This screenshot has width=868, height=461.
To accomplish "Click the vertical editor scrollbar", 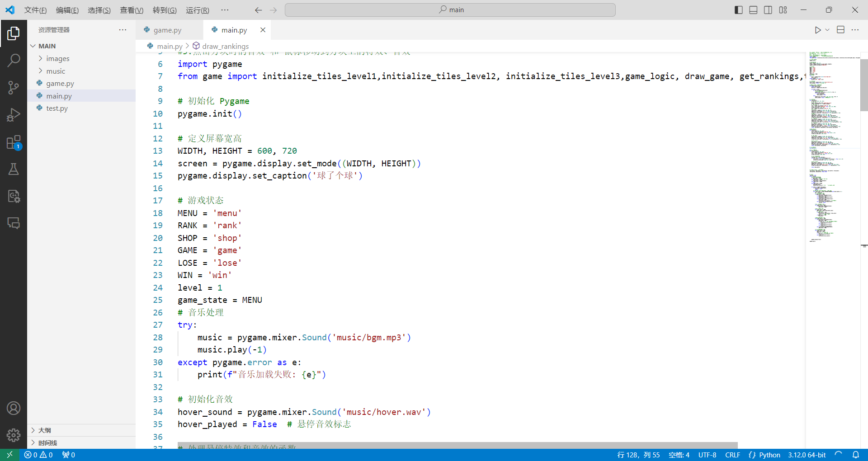I will click(x=864, y=85).
